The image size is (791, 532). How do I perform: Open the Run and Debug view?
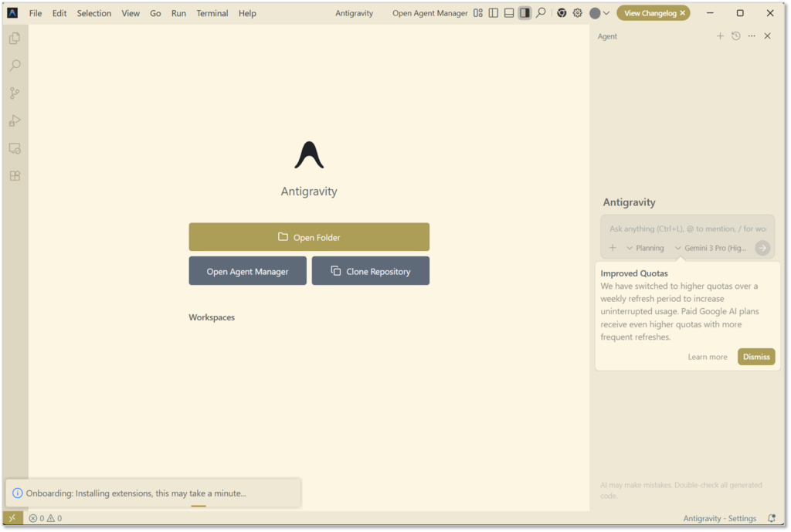(x=15, y=120)
